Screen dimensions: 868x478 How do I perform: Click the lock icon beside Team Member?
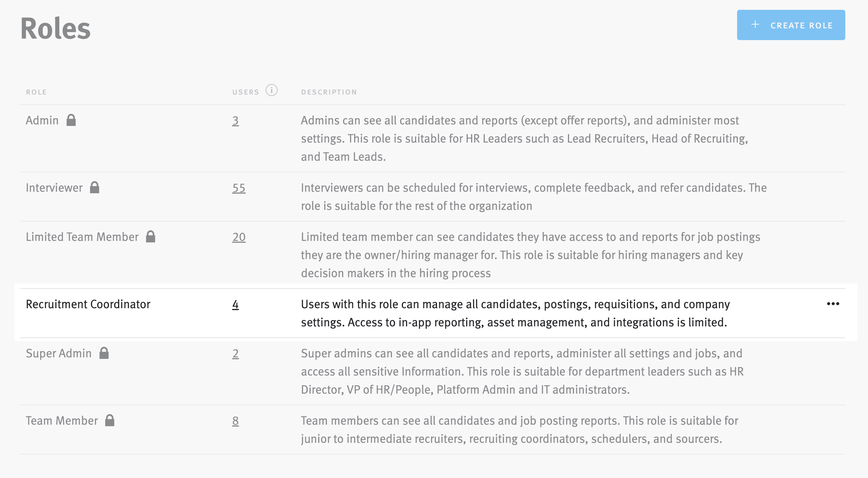pyautogui.click(x=109, y=420)
